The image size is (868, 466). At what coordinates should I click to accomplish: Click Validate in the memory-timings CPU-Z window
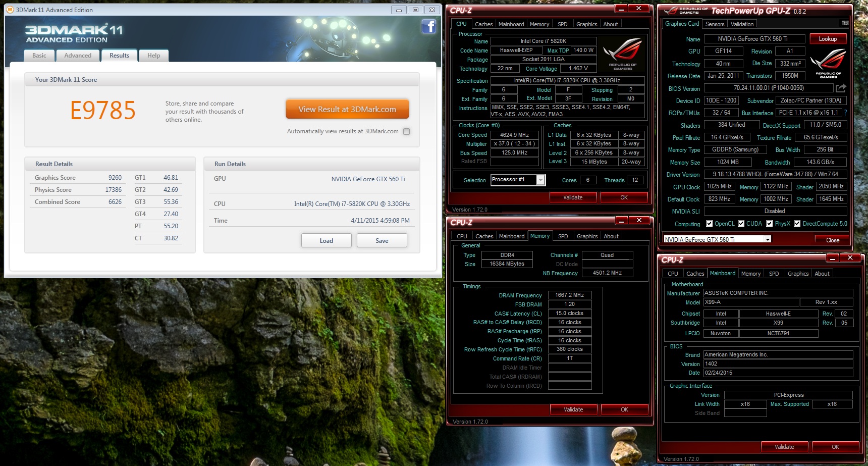[573, 409]
